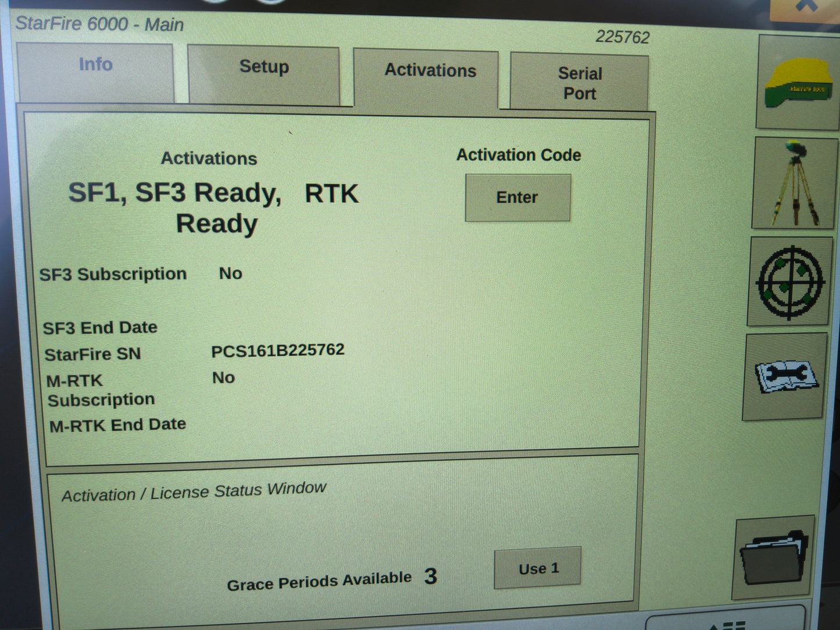Open the StarFire receiver icon

pos(799,83)
